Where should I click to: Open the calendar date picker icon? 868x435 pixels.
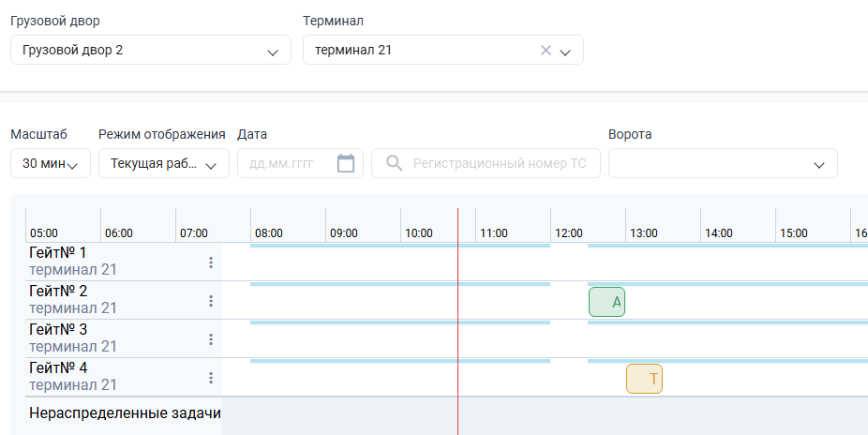346,163
